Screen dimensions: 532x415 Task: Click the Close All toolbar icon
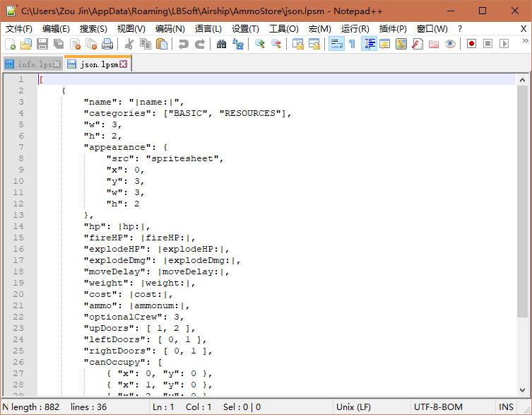coord(91,44)
